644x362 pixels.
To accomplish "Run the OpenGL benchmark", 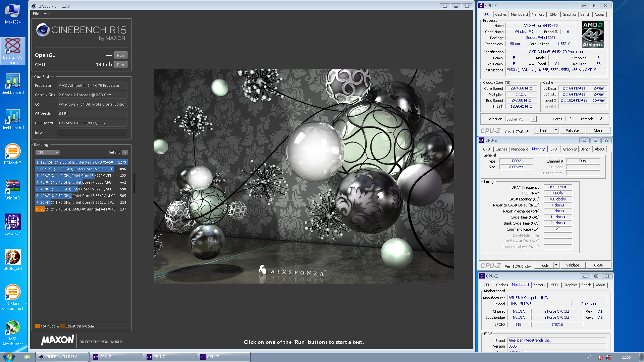I will (120, 55).
